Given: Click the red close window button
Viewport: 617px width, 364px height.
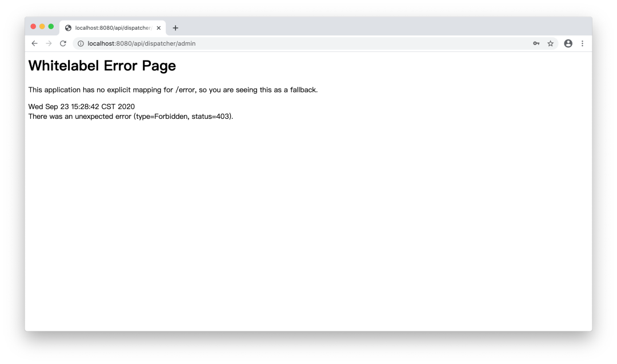Looking at the screenshot, I should pyautogui.click(x=33, y=26).
